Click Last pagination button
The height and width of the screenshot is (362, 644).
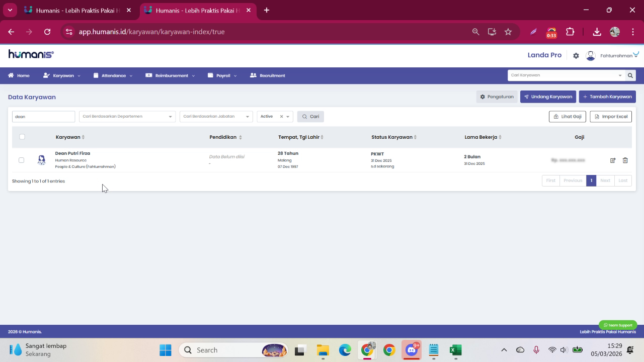tap(623, 180)
